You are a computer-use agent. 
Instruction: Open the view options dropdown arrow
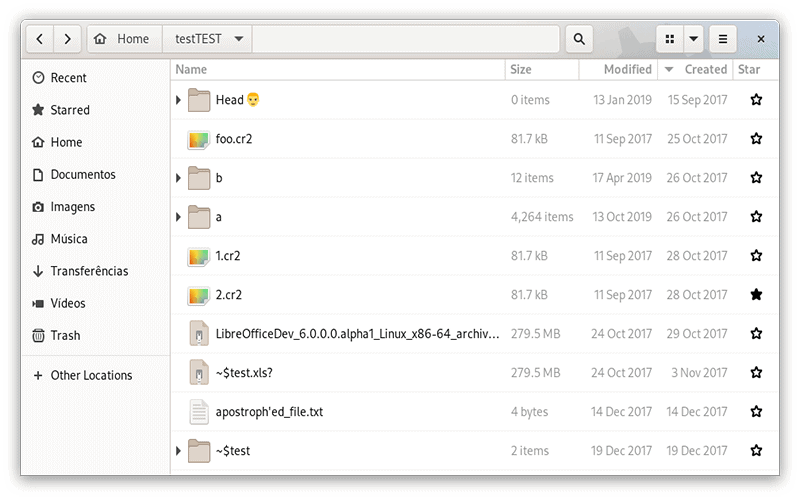(694, 39)
